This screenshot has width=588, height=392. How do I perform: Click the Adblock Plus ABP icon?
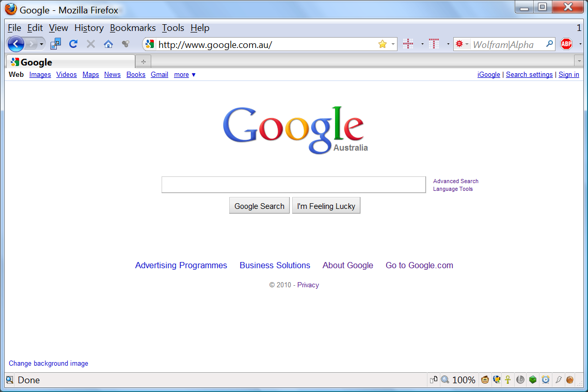[x=566, y=44]
